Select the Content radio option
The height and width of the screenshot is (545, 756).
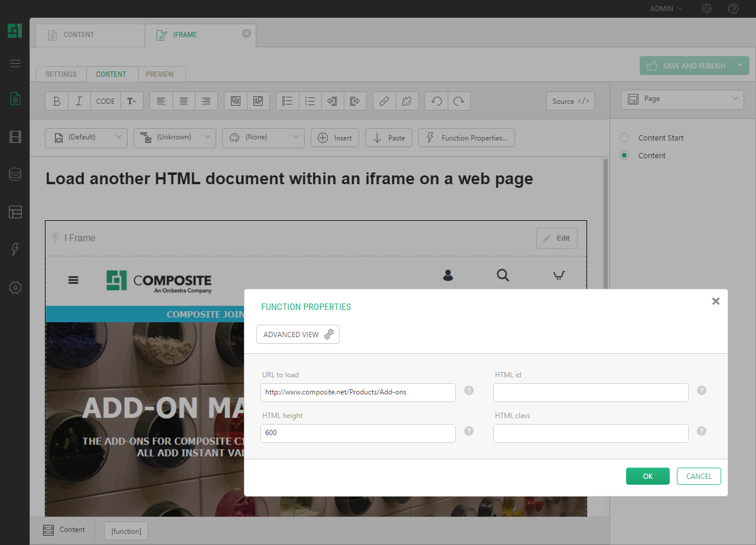coord(624,155)
